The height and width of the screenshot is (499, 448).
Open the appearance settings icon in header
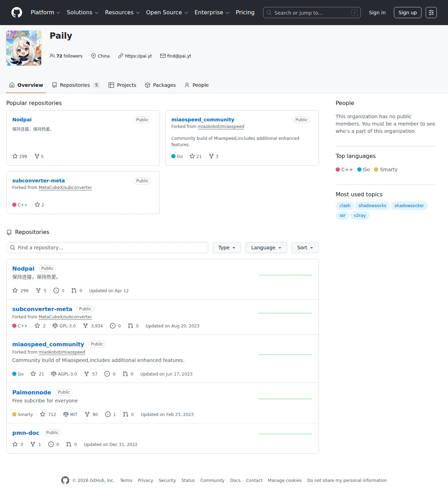[x=431, y=13]
